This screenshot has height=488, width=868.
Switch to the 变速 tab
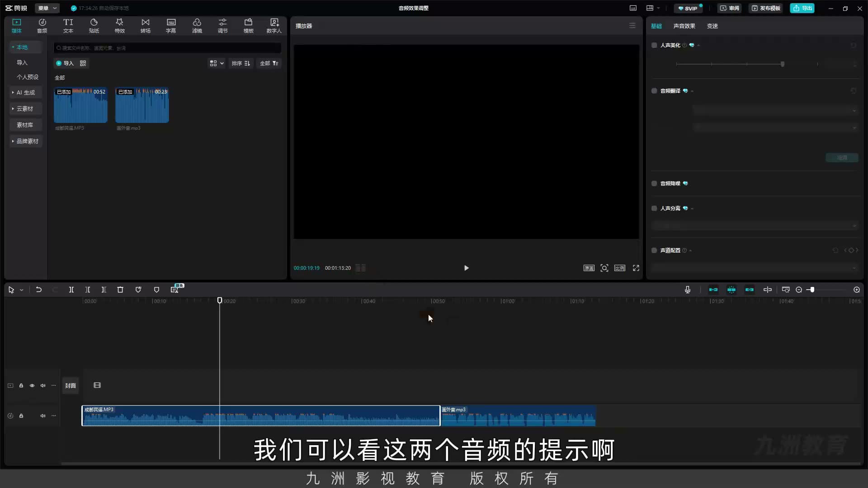point(712,26)
